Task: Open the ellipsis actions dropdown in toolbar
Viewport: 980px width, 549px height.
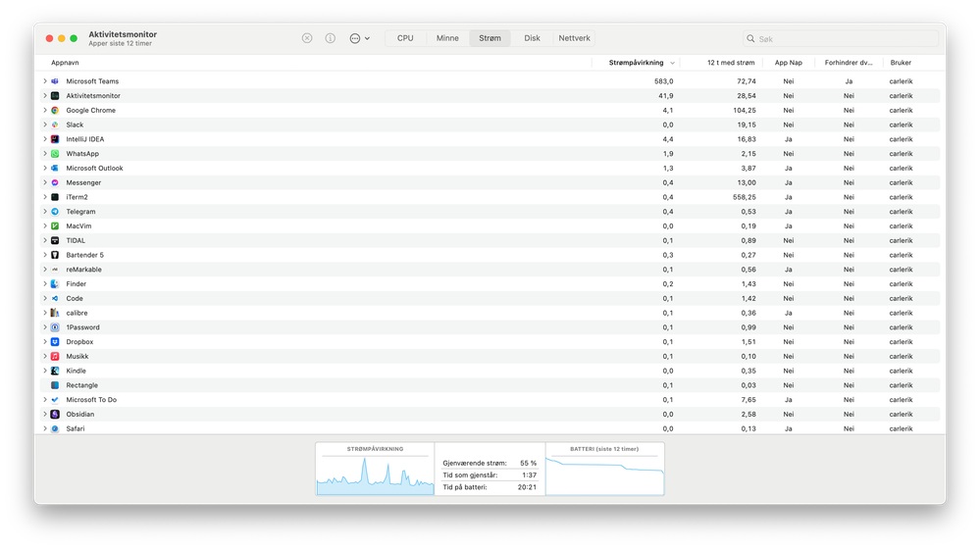Action: [x=359, y=38]
